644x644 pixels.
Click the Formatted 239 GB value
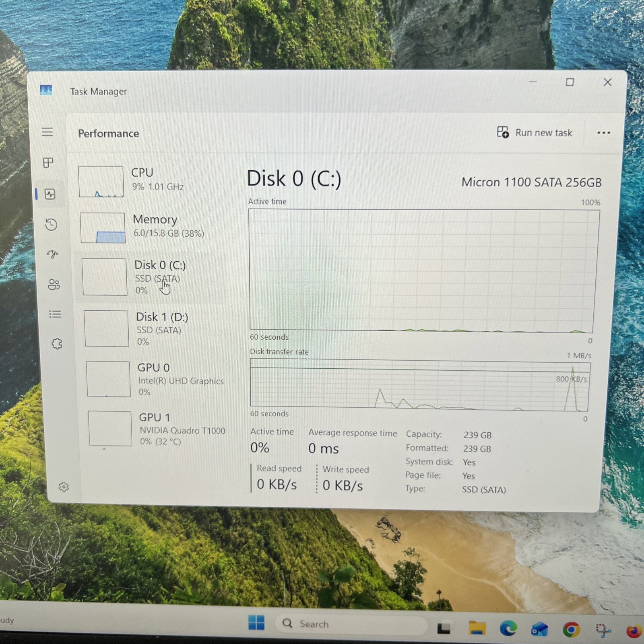tap(477, 449)
